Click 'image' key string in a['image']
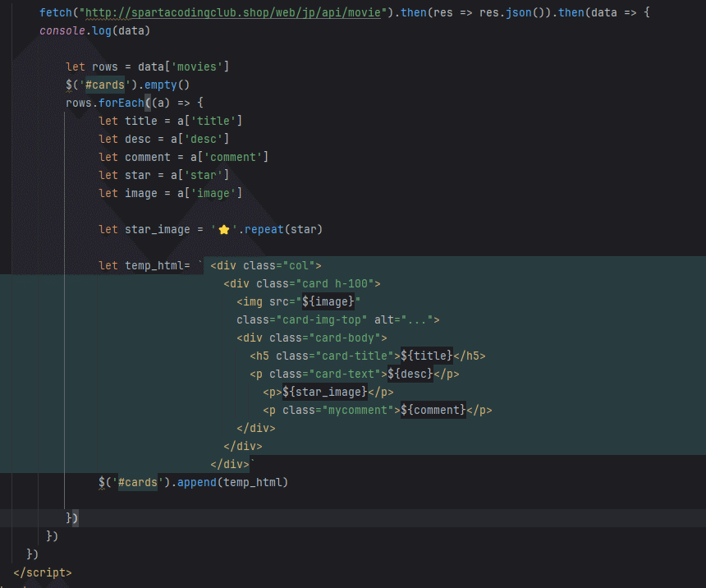Screen dimensions: 706x588 tap(213, 193)
